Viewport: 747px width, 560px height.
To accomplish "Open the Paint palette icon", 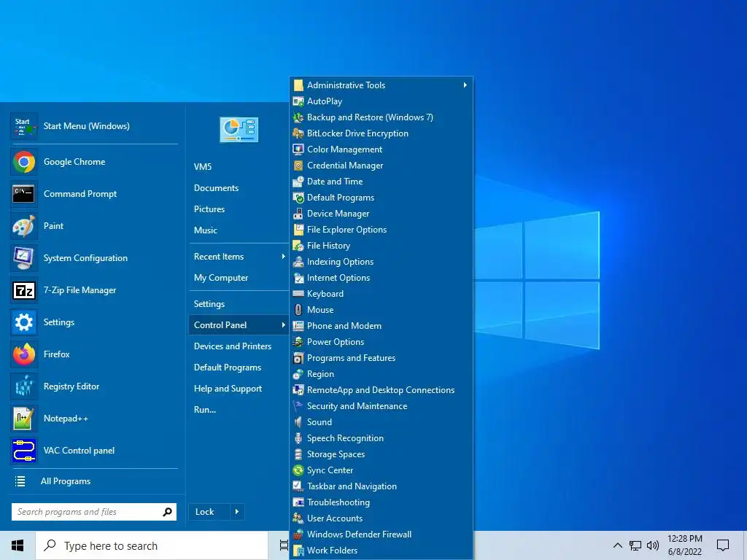I will pos(23,226).
